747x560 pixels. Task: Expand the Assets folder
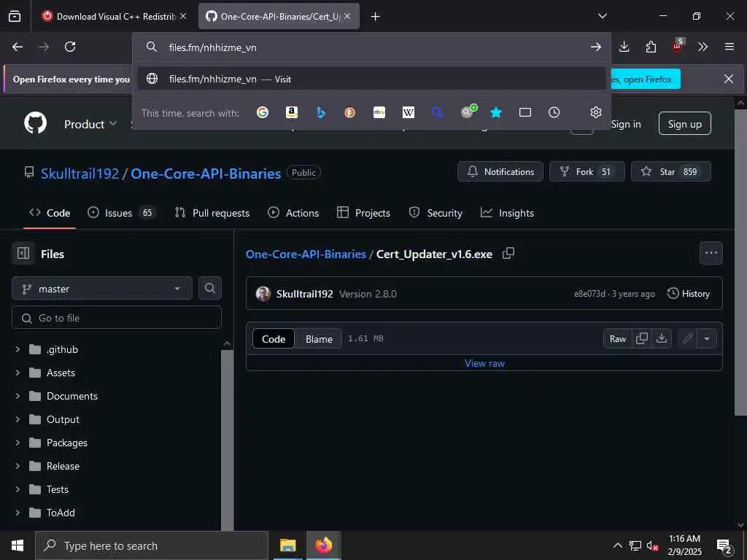pos(18,373)
